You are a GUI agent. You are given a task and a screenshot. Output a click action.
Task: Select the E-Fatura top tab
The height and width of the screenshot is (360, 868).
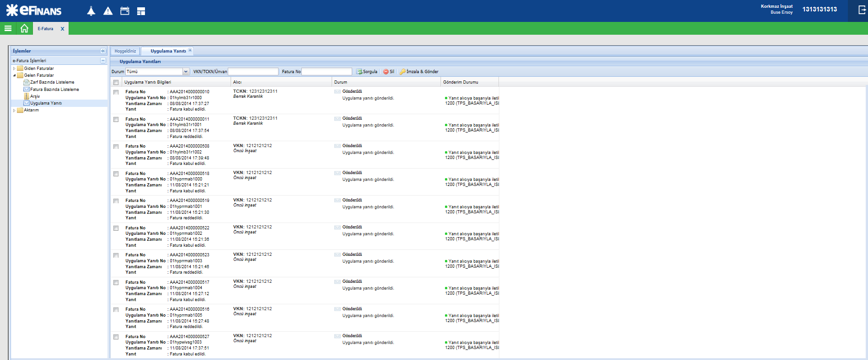45,29
